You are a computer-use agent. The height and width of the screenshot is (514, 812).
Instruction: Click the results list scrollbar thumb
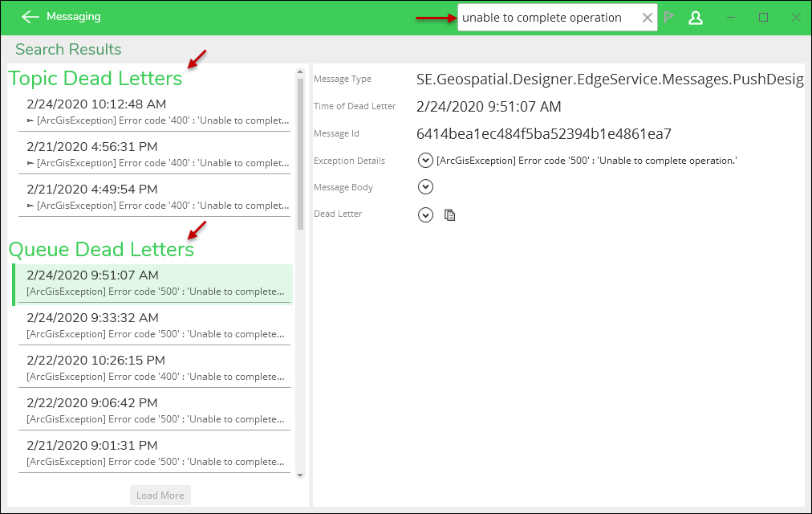(300, 154)
